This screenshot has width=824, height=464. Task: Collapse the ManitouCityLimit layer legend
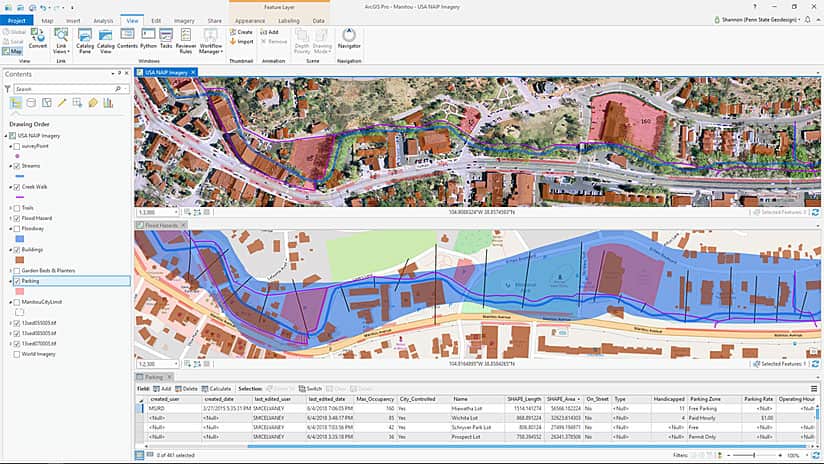point(11,302)
